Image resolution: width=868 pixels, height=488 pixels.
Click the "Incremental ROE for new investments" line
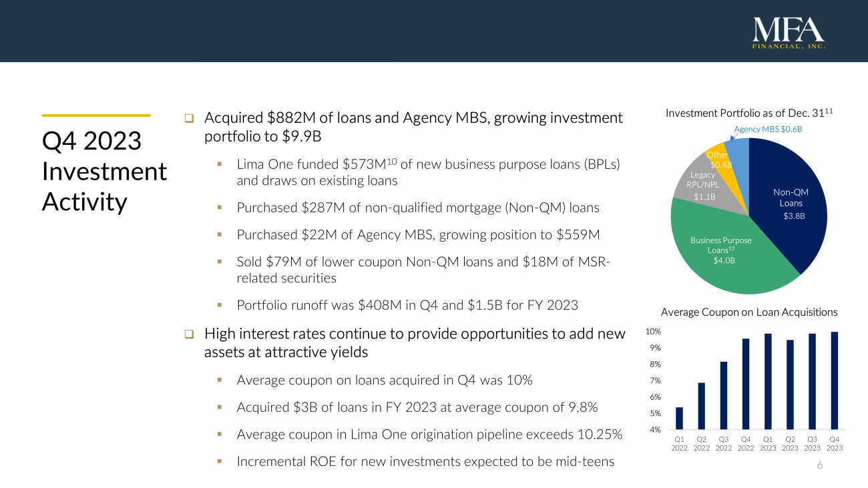coord(425,461)
